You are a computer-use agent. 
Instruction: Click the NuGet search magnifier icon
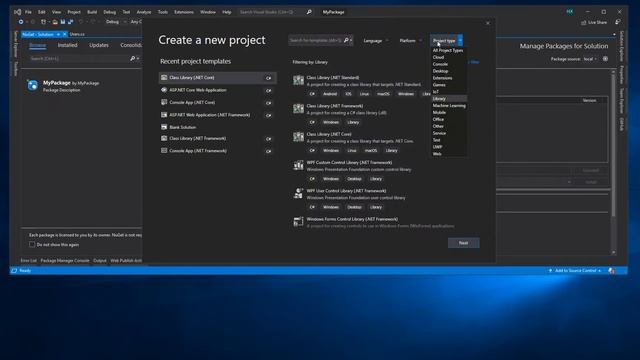132,59
